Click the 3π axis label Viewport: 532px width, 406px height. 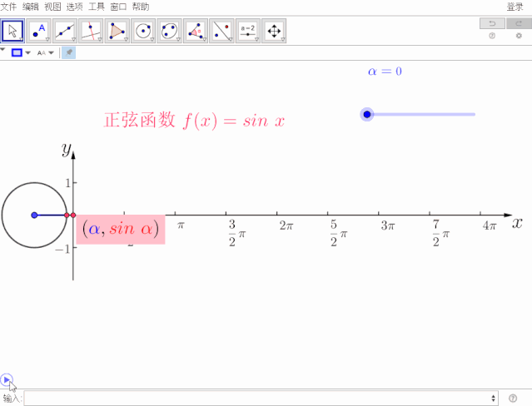point(389,225)
